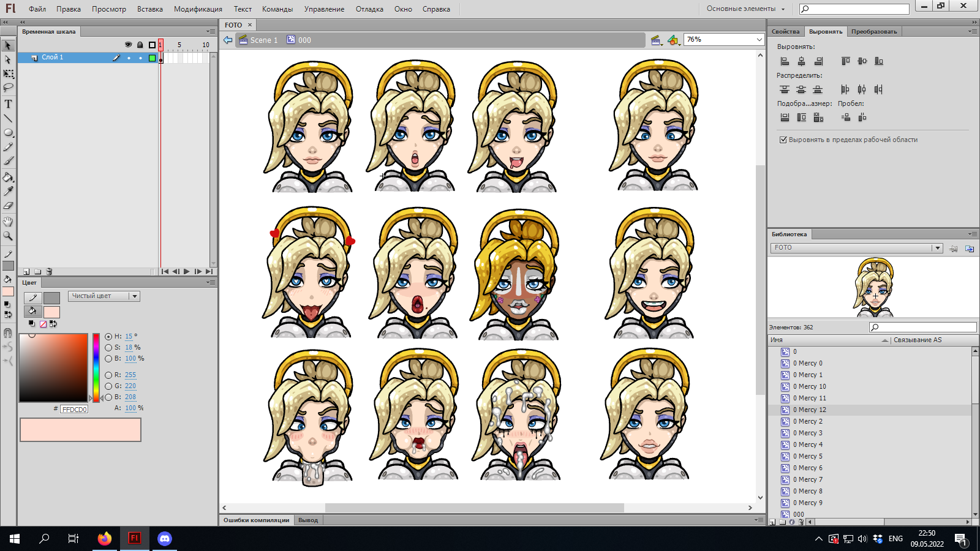Open the Timeline panel options menu
This screenshot has height=551, width=980.
click(211, 31)
